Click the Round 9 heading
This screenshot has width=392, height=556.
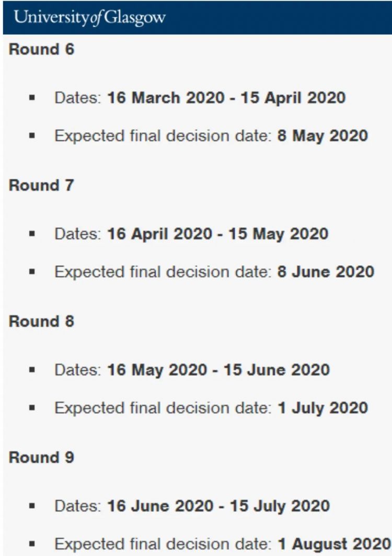click(41, 457)
